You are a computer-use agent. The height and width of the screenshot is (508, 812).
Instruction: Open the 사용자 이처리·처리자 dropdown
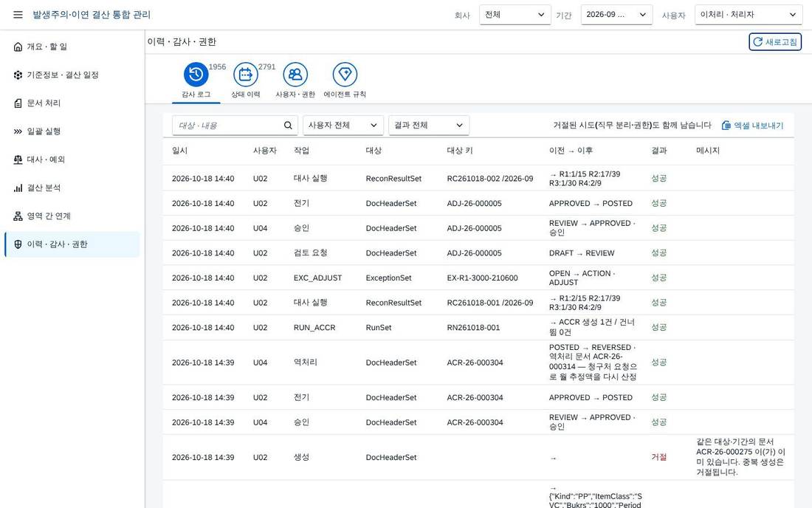point(749,15)
